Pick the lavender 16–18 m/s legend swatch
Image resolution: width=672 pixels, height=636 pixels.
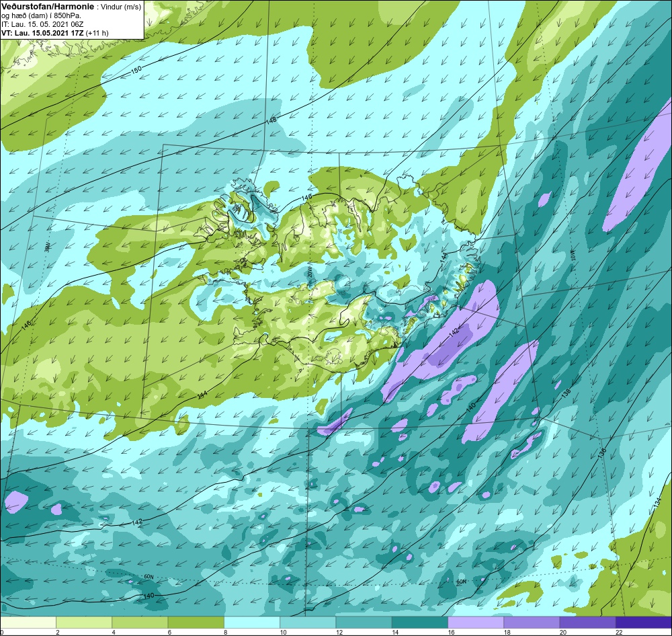point(476,623)
